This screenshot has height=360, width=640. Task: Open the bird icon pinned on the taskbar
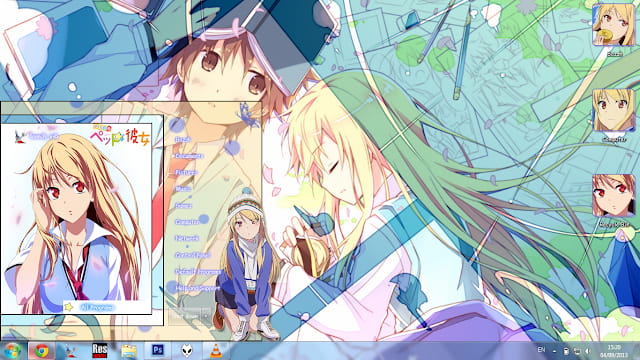(x=71, y=351)
